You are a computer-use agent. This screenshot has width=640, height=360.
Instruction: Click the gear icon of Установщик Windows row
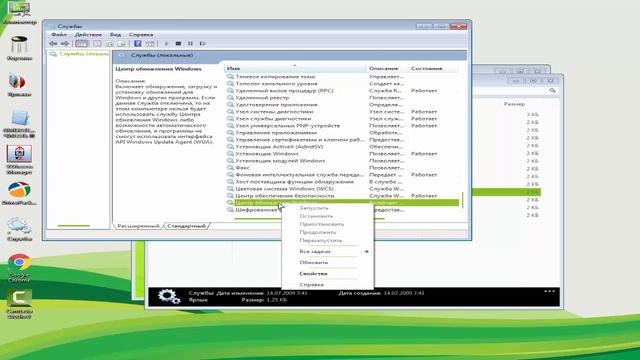tap(230, 154)
